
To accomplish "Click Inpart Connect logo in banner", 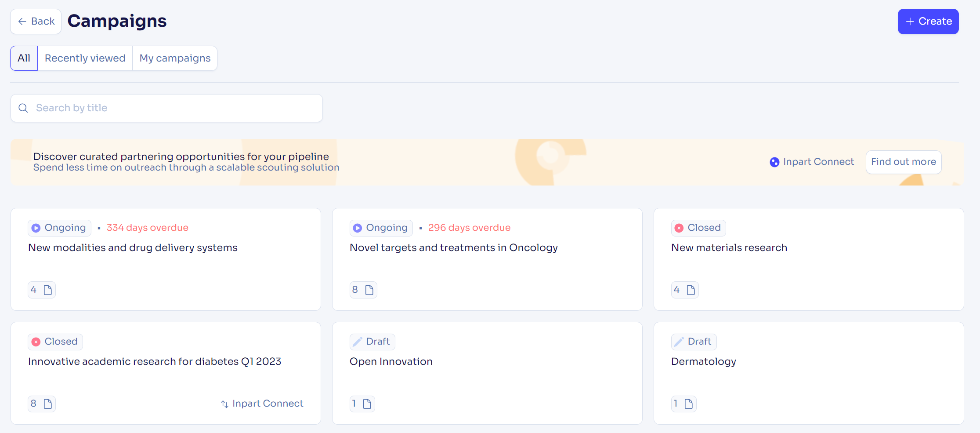I will pos(774,162).
